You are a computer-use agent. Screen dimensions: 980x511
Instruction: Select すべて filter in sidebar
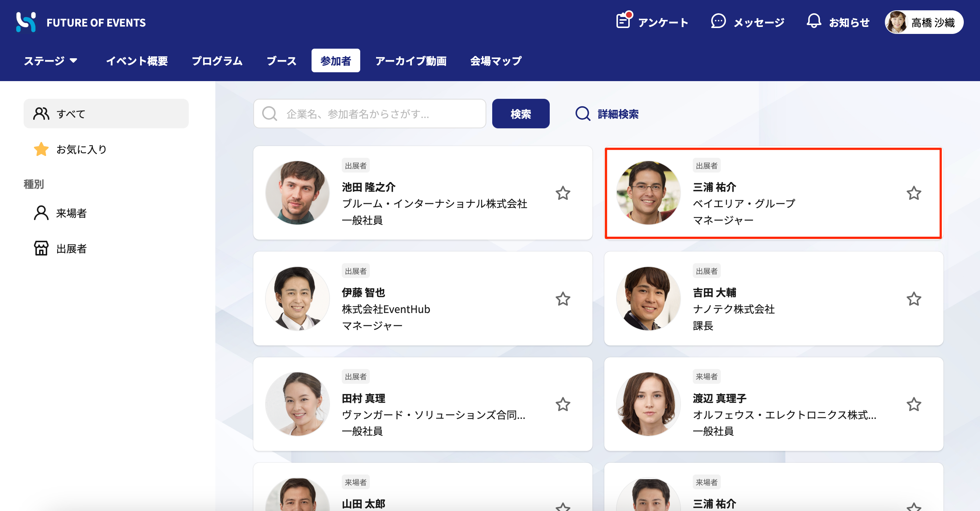pyautogui.click(x=106, y=114)
